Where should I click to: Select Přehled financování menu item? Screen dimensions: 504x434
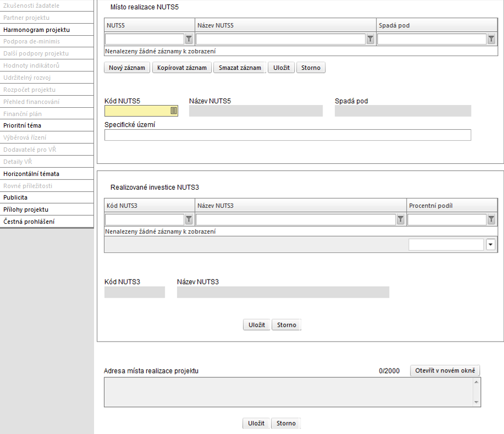[47, 102]
